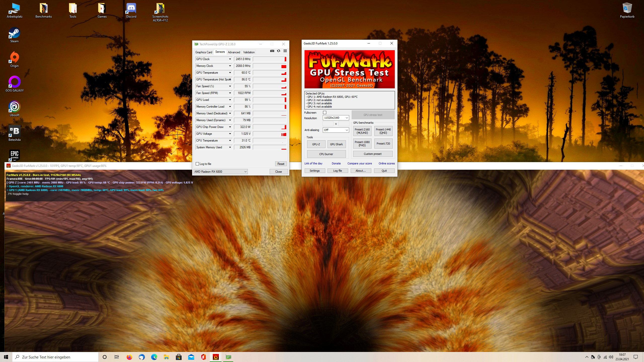Open FurMark Settings

pyautogui.click(x=315, y=171)
